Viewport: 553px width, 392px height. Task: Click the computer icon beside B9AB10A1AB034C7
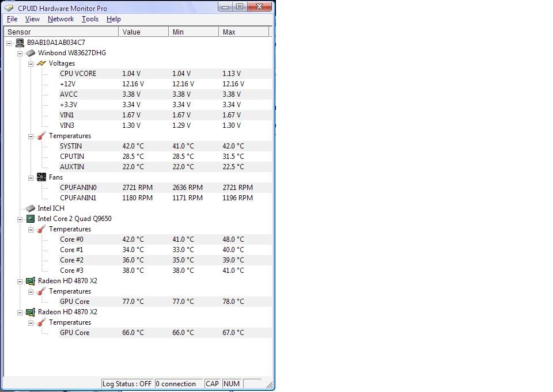(20, 43)
